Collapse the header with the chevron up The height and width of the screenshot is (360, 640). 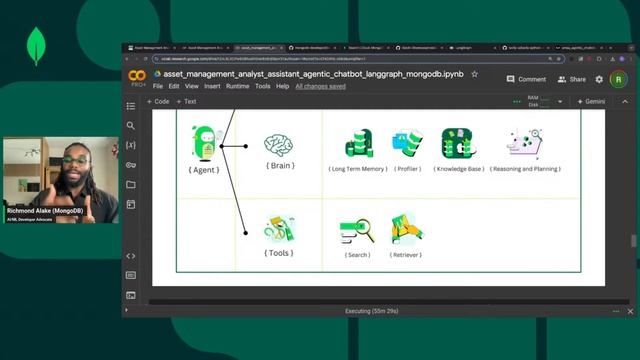click(625, 102)
